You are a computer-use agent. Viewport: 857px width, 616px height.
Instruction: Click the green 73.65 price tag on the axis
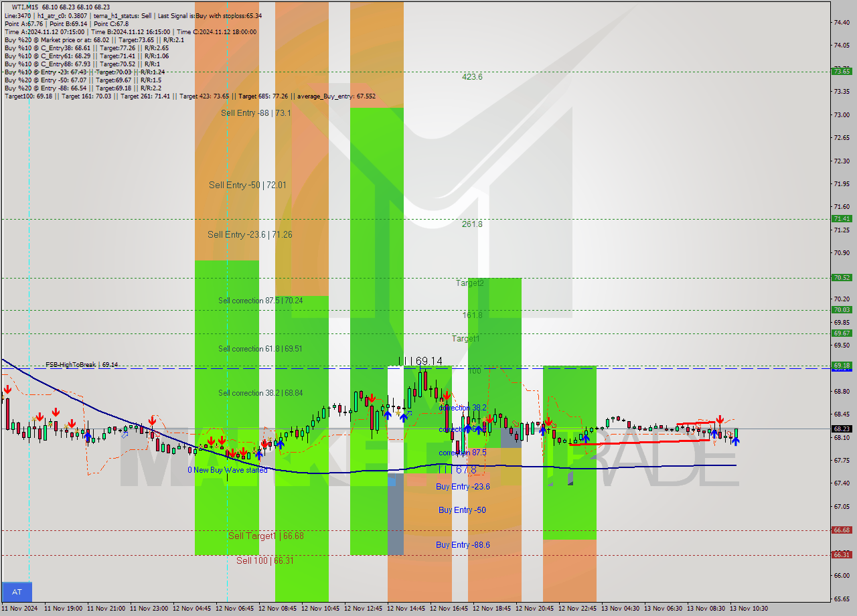842,72
